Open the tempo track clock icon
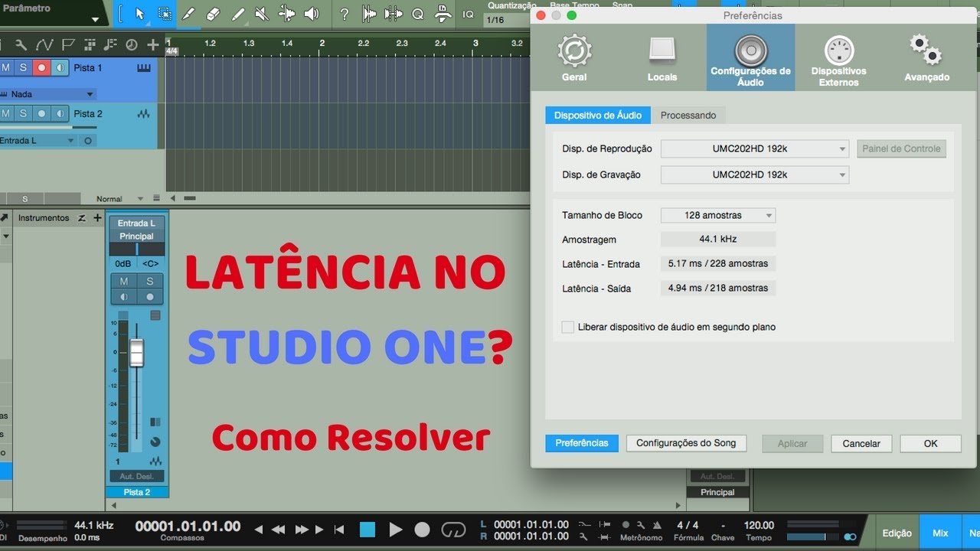 (131, 44)
